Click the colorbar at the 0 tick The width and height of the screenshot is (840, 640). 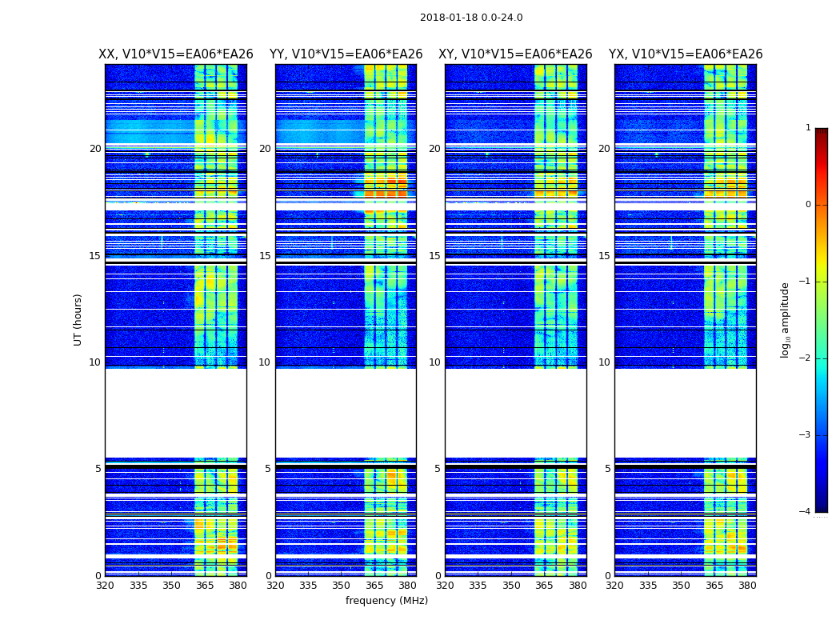822,205
